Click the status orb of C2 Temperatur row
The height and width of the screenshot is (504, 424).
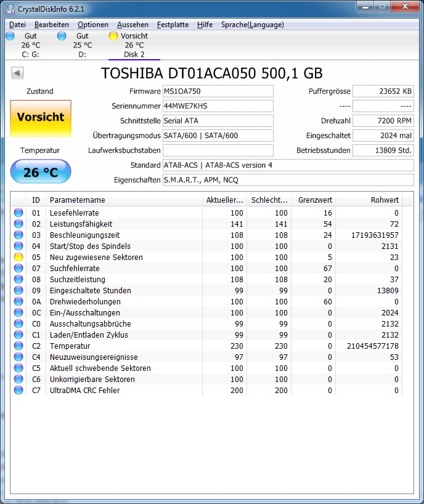[x=18, y=346]
